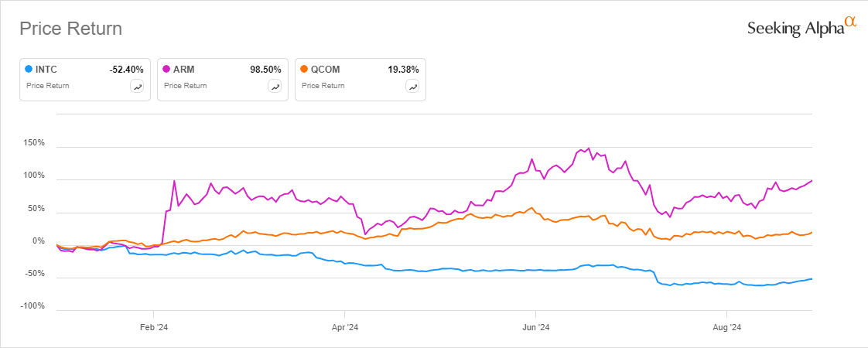
Task: Click the QCOM 19.38% return value
Action: [403, 69]
